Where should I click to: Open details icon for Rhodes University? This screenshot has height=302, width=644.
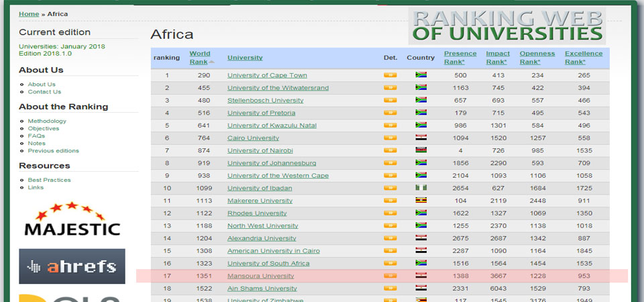click(x=390, y=213)
